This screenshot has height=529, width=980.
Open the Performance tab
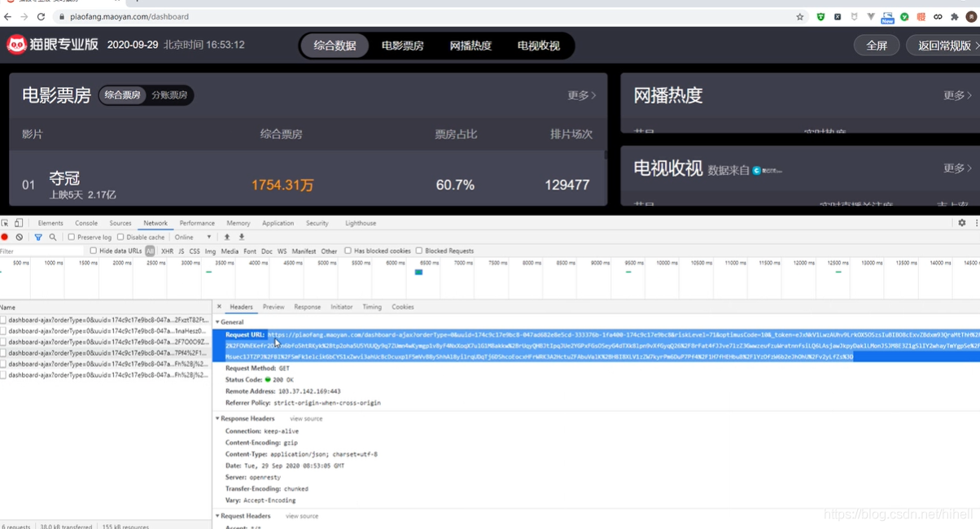click(197, 223)
